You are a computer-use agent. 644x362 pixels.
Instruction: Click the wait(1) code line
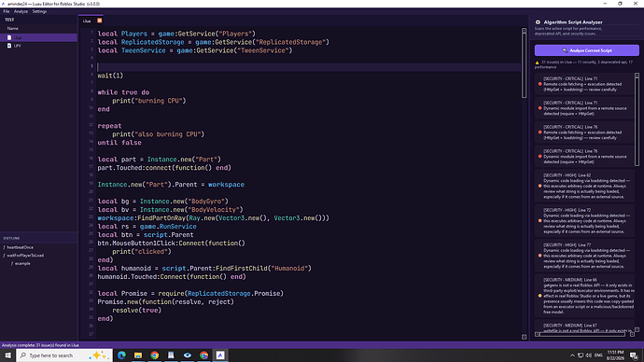(x=110, y=76)
